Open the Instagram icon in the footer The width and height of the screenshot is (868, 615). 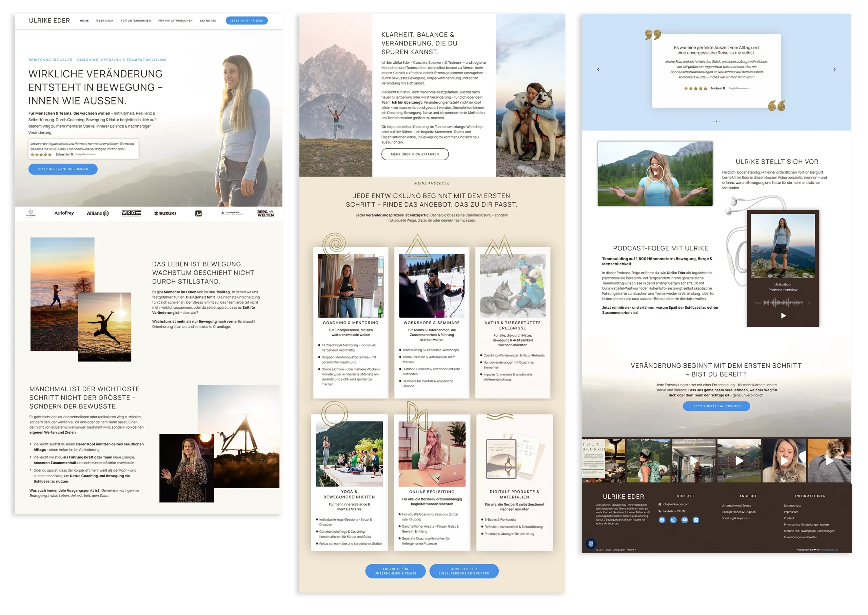coord(673,520)
